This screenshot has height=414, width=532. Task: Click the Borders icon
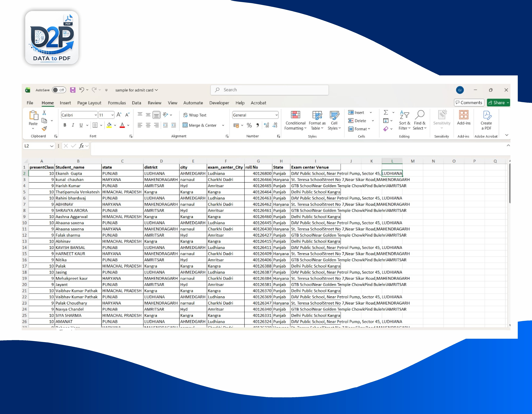pos(95,125)
